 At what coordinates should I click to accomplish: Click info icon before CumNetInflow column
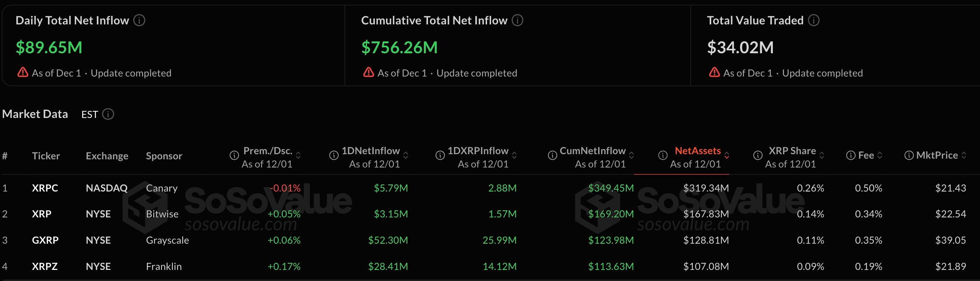[x=552, y=155]
